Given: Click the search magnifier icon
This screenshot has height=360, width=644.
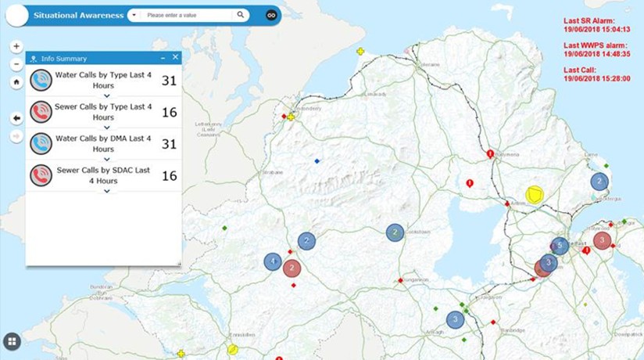Looking at the screenshot, I should click(x=241, y=15).
